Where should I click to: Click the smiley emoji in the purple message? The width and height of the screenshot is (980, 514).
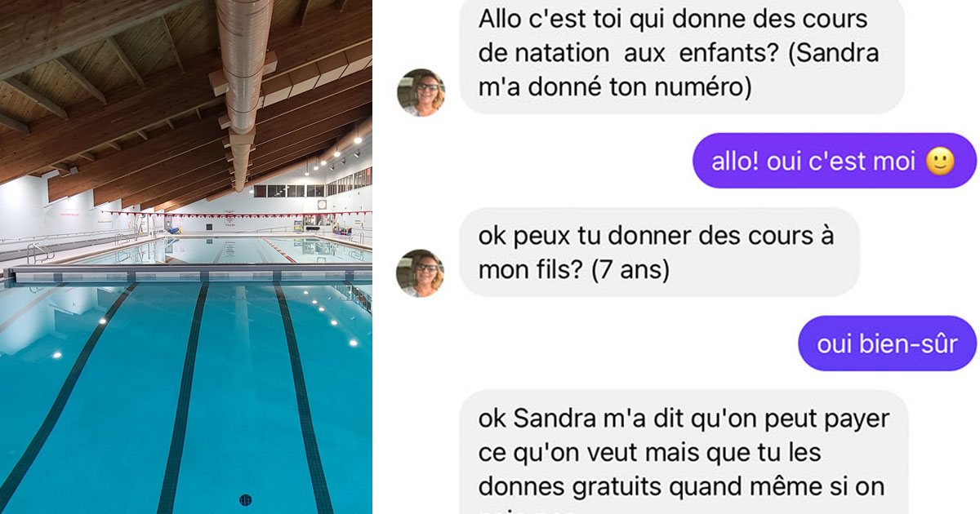pyautogui.click(x=940, y=162)
